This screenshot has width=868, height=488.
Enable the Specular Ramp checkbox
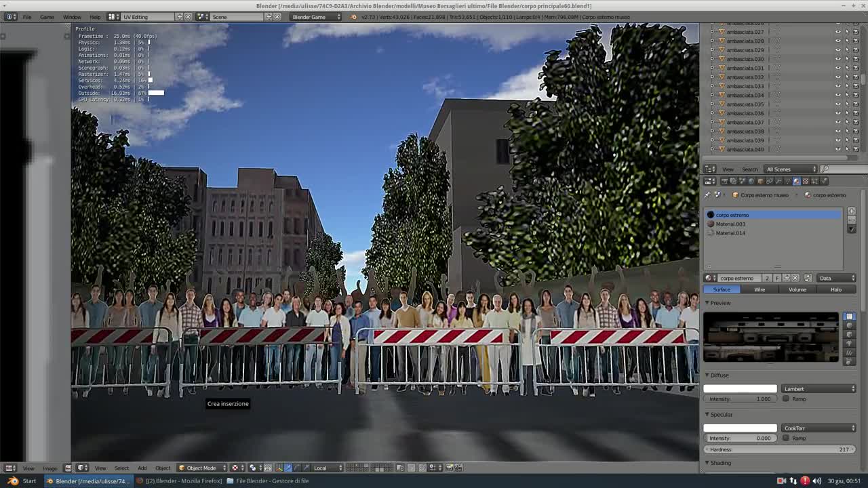click(786, 438)
